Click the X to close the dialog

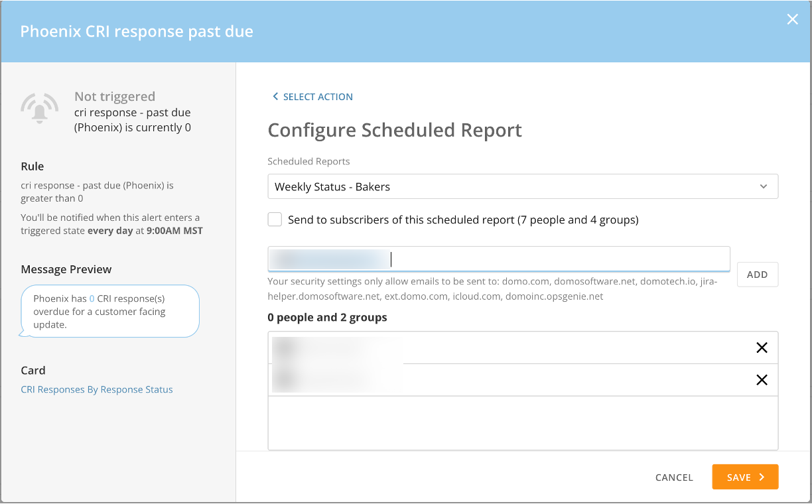[792, 19]
